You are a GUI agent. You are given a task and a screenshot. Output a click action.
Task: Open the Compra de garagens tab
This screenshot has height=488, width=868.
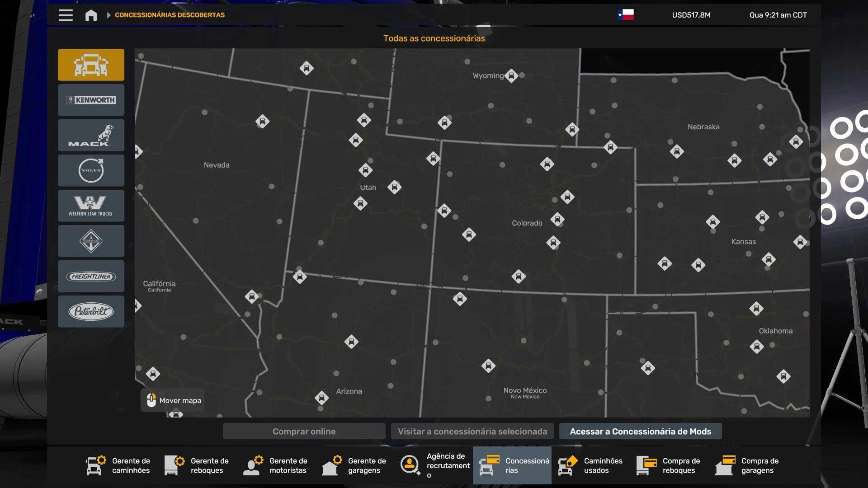(x=748, y=465)
